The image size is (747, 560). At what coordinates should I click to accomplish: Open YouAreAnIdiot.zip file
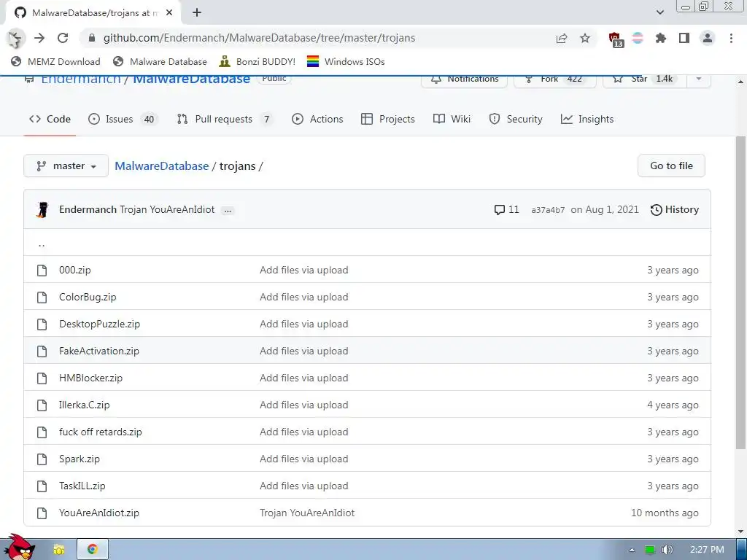coord(99,513)
